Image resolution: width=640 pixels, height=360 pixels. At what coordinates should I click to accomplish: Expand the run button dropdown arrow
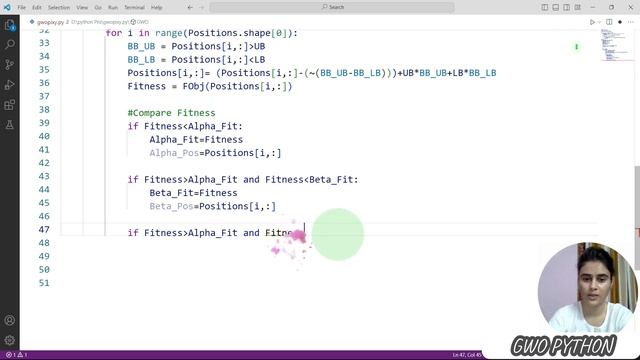click(599, 22)
